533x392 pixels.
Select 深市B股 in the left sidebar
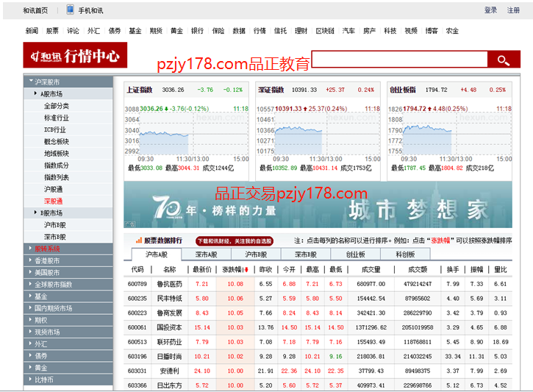click(x=55, y=237)
